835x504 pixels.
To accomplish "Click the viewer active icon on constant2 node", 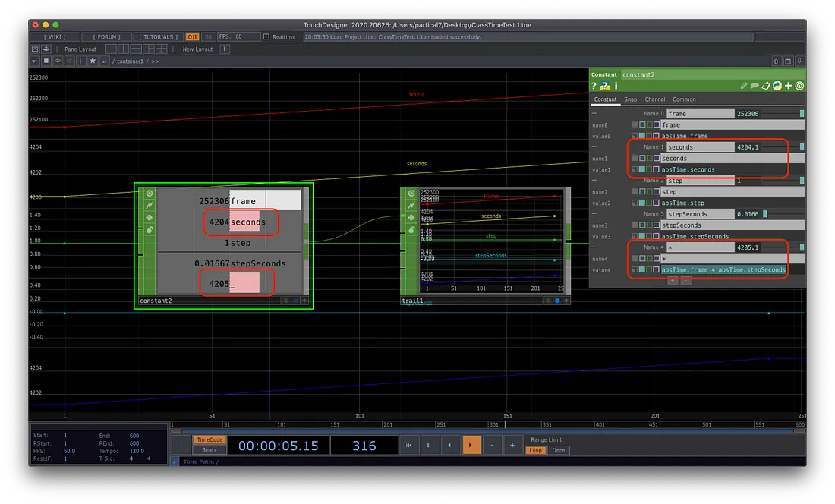I will [x=150, y=194].
